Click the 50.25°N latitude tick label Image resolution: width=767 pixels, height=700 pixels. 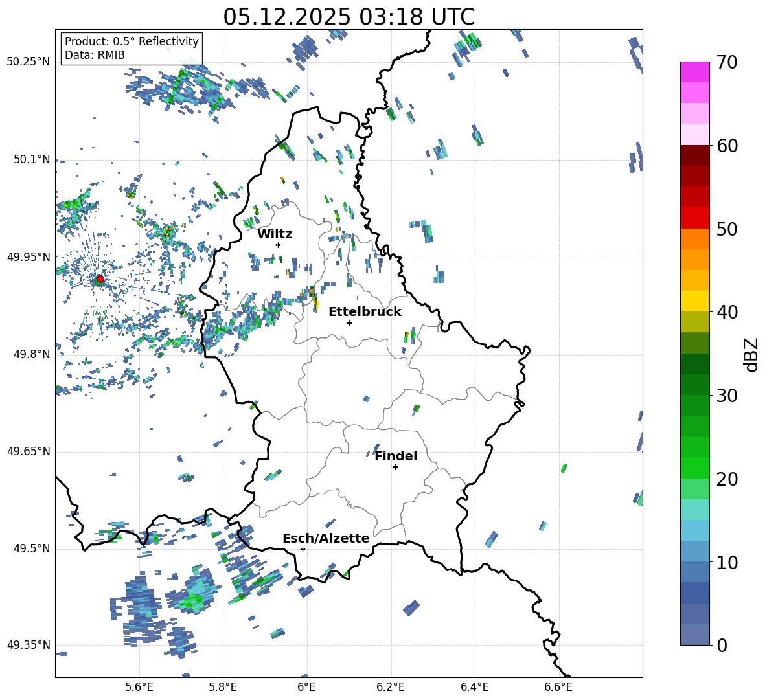[28, 62]
